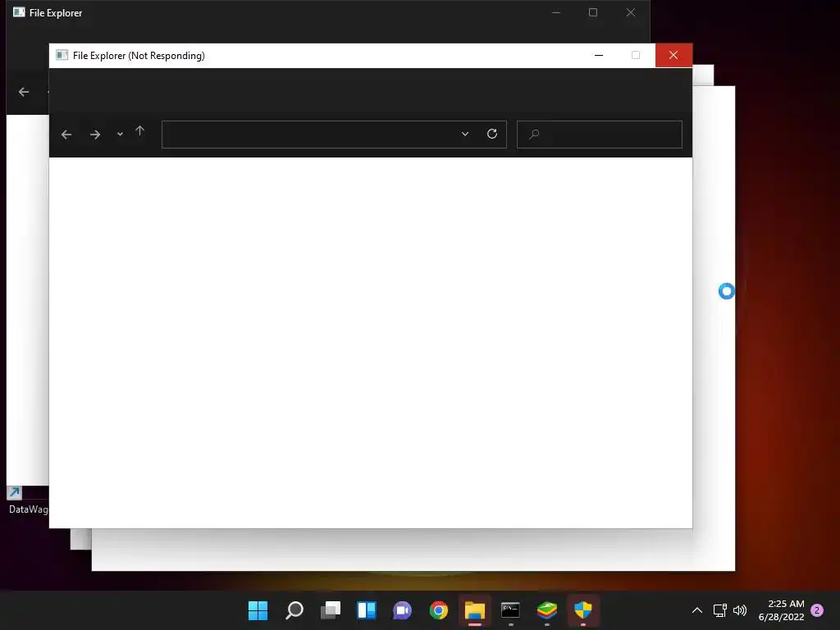The height and width of the screenshot is (630, 840).
Task: Open BlueStacks from taskbar
Action: coord(547,610)
